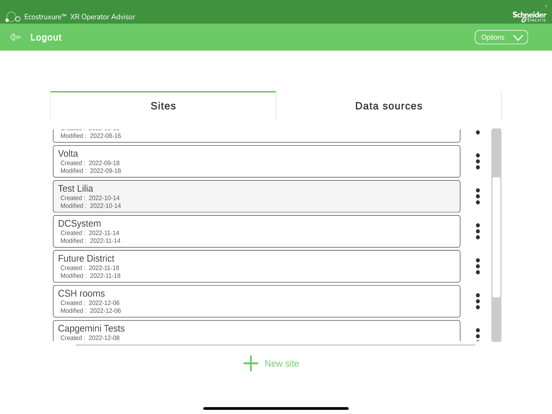
Task: Switch to the Data sources tab
Action: pyautogui.click(x=389, y=106)
